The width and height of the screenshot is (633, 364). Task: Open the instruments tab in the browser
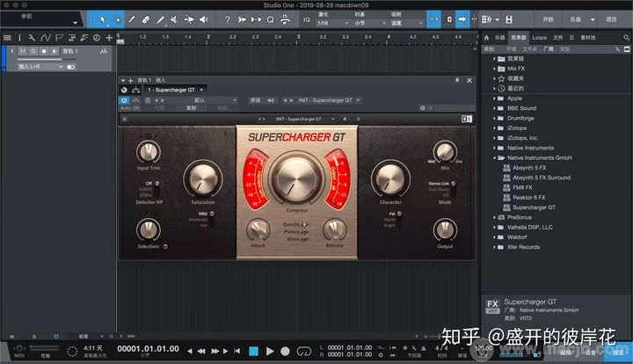(x=499, y=38)
